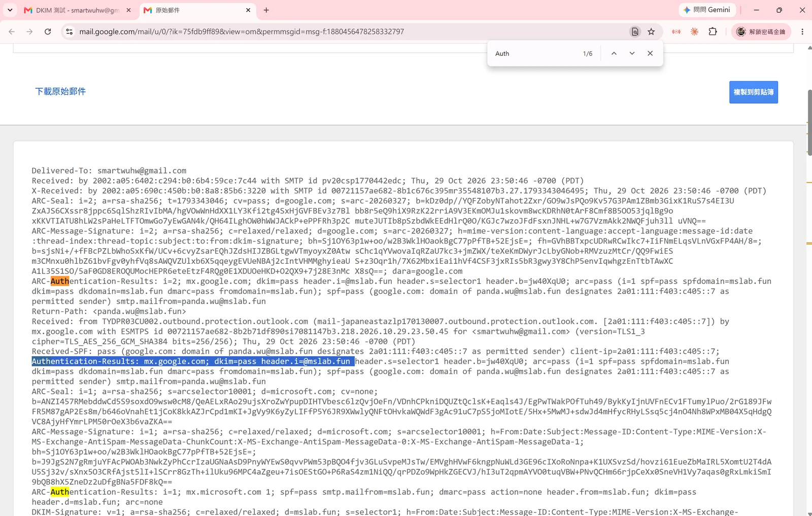This screenshot has width=812, height=516.
Task: Go back to previous page
Action: [x=12, y=31]
